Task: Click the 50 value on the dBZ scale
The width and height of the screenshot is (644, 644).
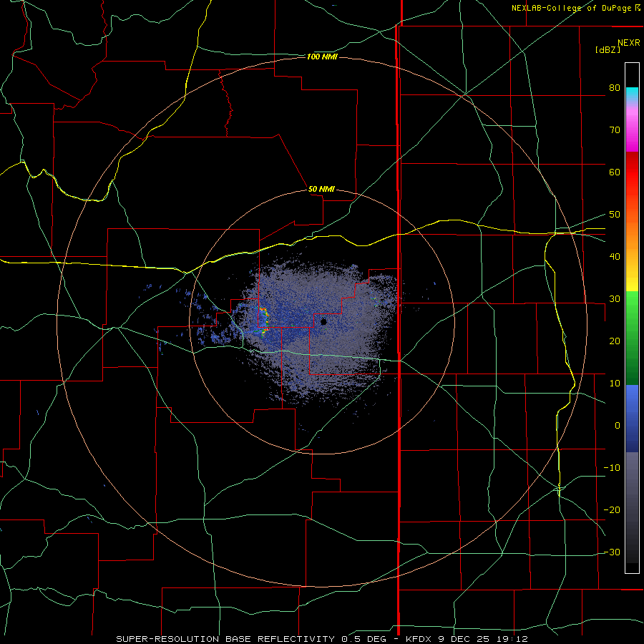Action: (x=615, y=215)
